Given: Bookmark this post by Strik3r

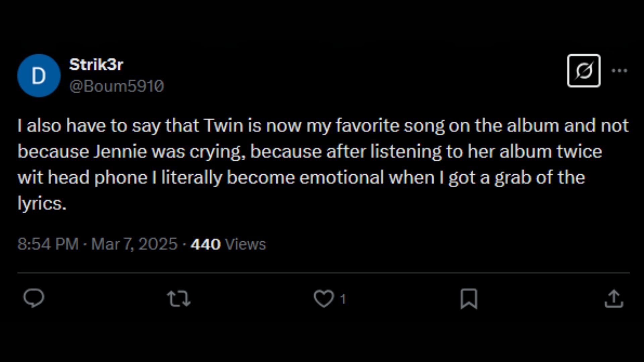Looking at the screenshot, I should (x=469, y=299).
